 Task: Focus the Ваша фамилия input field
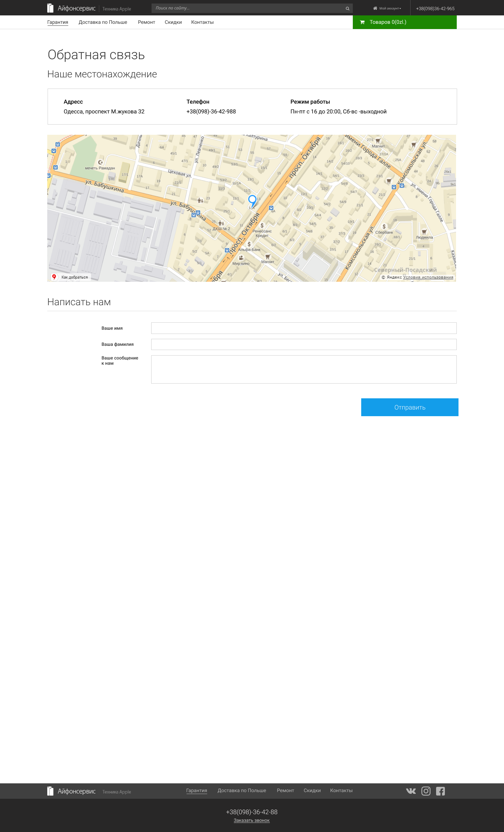coord(304,344)
